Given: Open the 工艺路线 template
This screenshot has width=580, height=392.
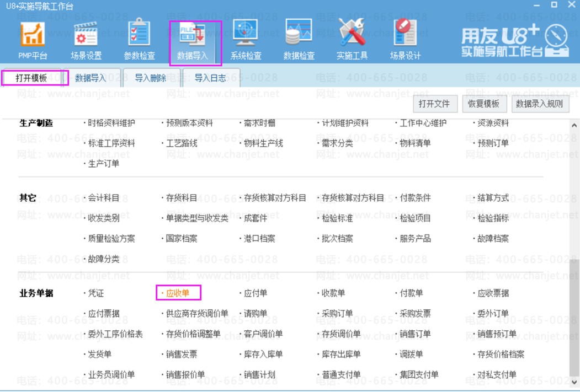Looking at the screenshot, I should 181,143.
